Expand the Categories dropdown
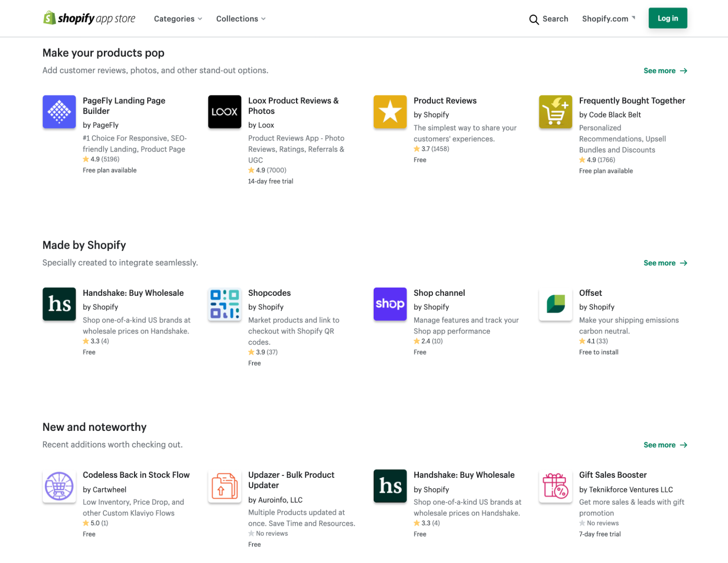This screenshot has width=728, height=563. click(x=178, y=18)
